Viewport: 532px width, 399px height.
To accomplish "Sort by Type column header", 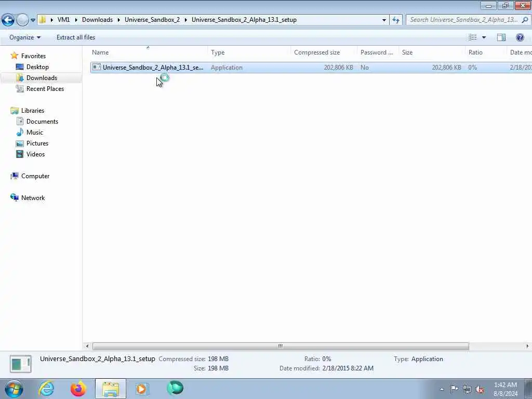I will pos(249,52).
